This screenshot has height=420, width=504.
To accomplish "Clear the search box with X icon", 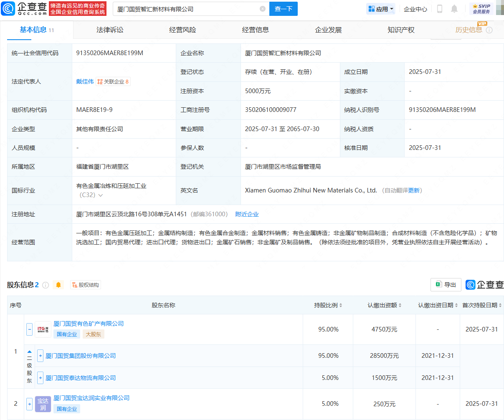I will (x=262, y=9).
